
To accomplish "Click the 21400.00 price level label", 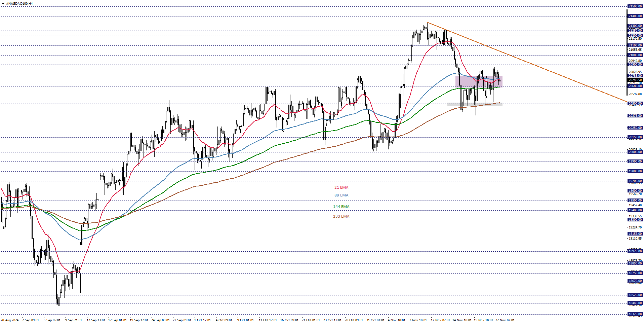I will (635, 16).
